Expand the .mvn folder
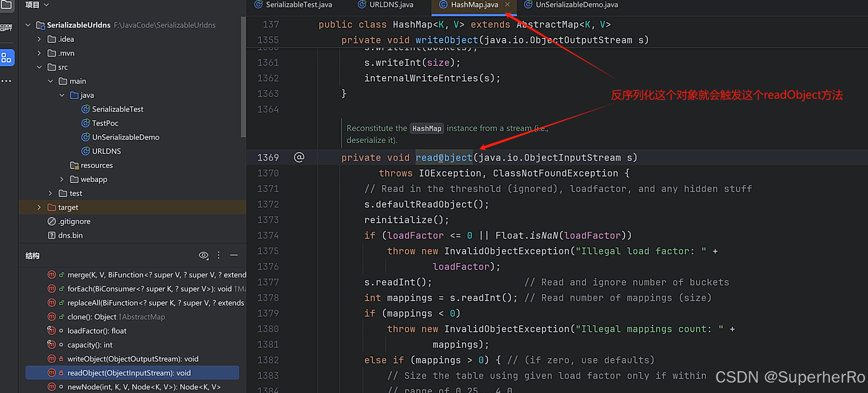The image size is (868, 393). coord(39,53)
